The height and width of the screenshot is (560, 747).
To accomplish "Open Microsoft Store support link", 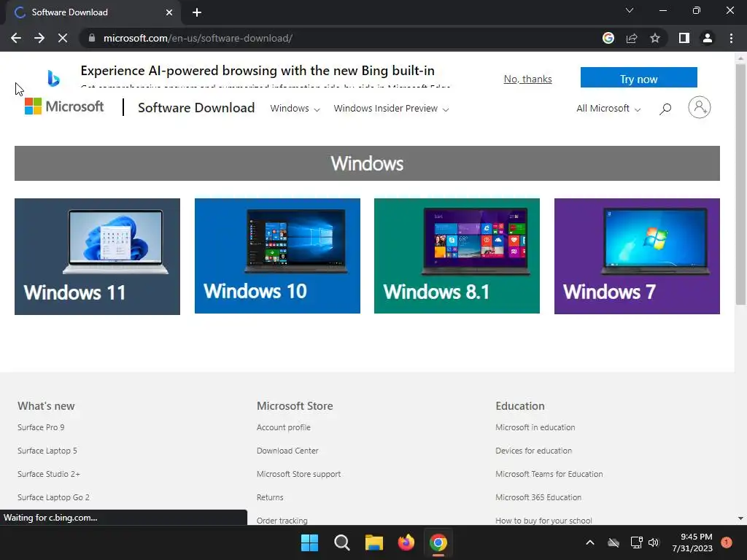I will pos(298,474).
